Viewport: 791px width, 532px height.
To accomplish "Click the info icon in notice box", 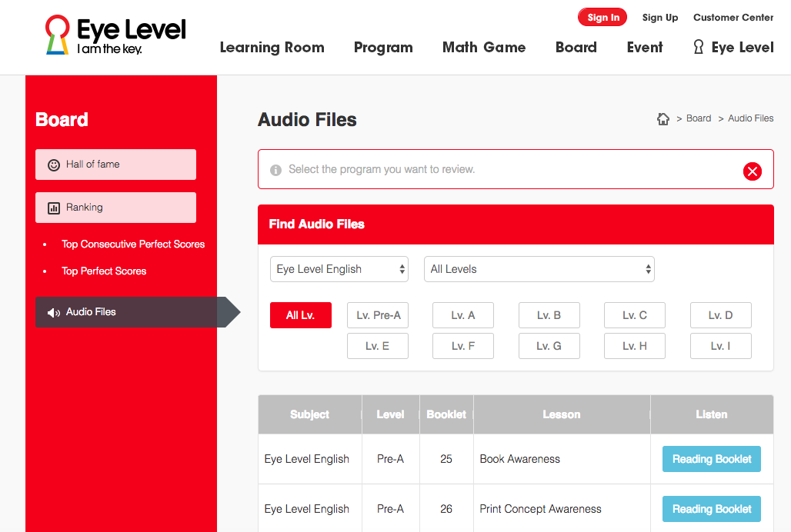I will coord(275,170).
